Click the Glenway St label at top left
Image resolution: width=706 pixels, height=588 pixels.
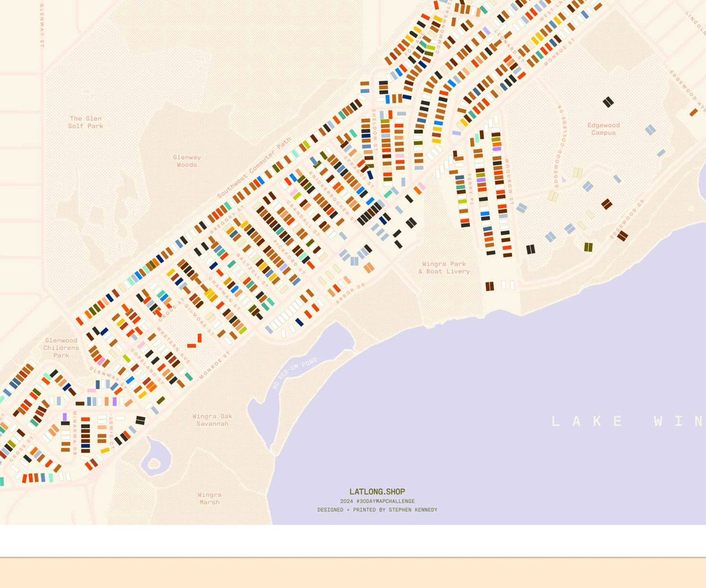click(42, 25)
